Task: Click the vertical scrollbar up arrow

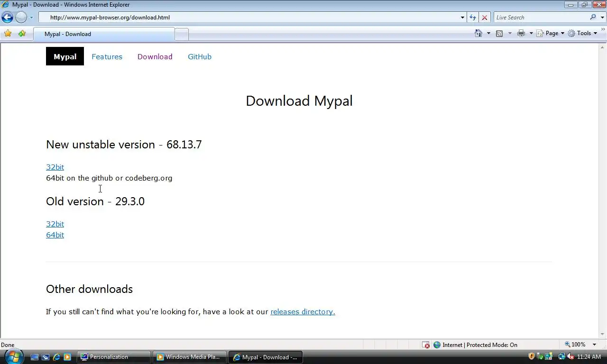Action: click(603, 47)
